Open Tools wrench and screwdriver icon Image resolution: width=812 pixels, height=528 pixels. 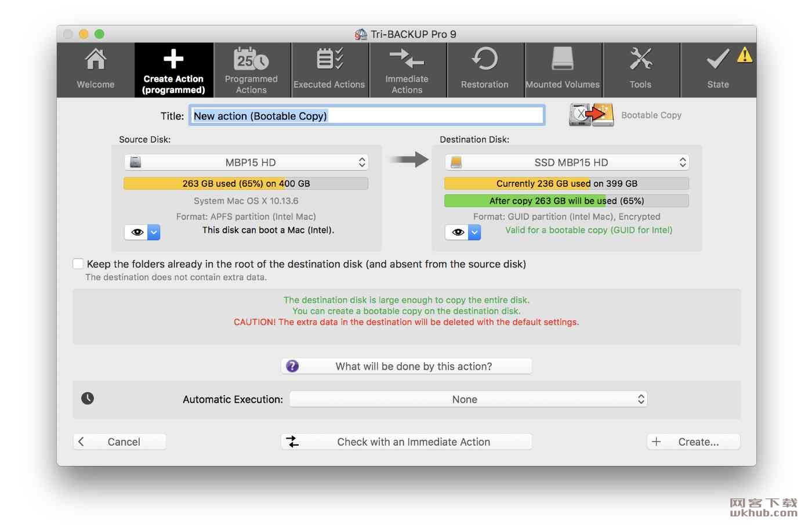[641, 59]
